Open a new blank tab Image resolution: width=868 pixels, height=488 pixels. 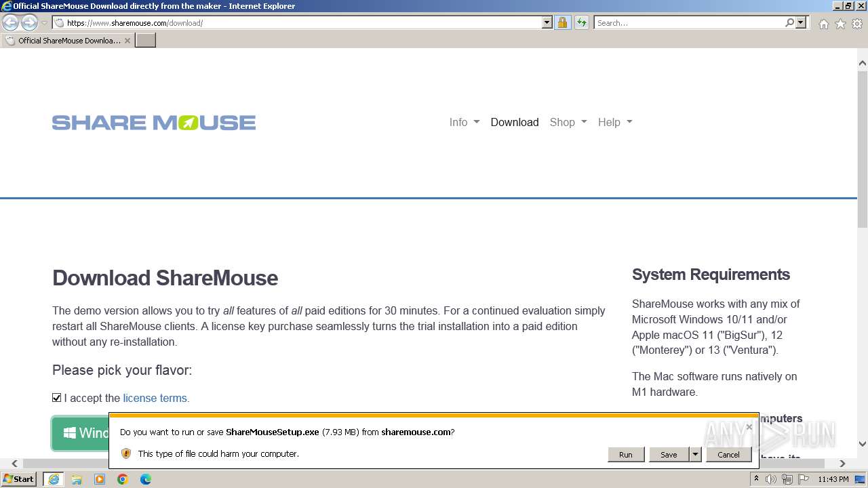(x=146, y=40)
